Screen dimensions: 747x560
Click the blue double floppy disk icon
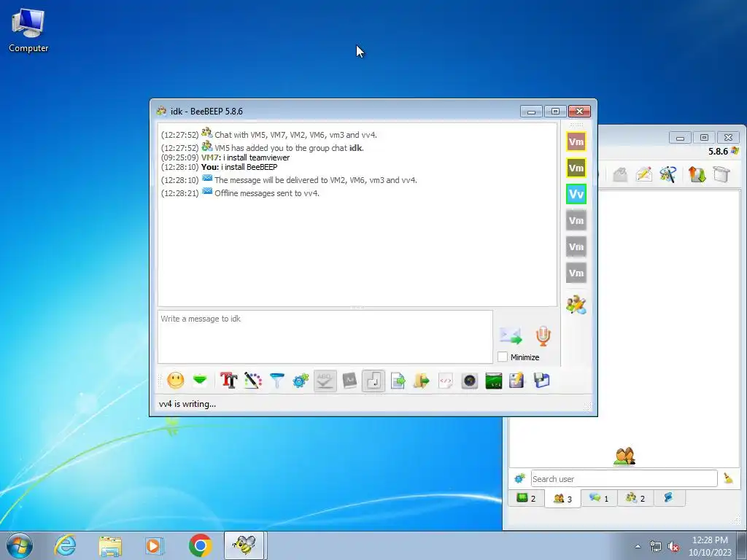542,381
